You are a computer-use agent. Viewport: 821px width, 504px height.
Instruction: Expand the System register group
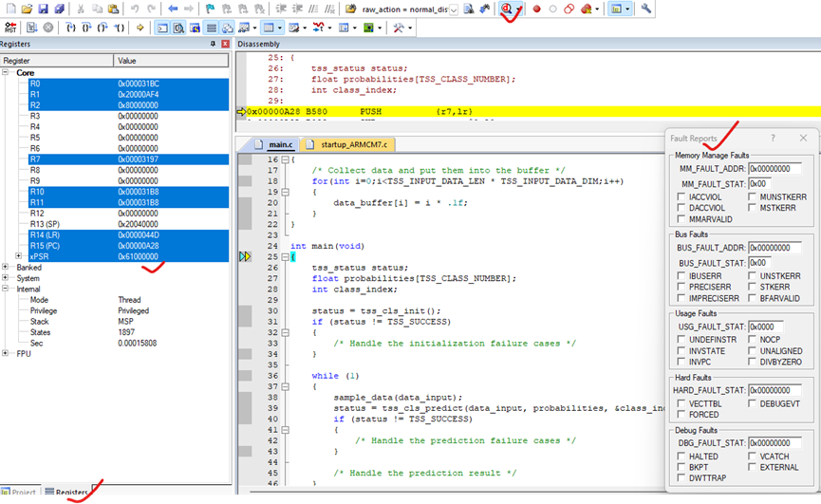pos(6,278)
